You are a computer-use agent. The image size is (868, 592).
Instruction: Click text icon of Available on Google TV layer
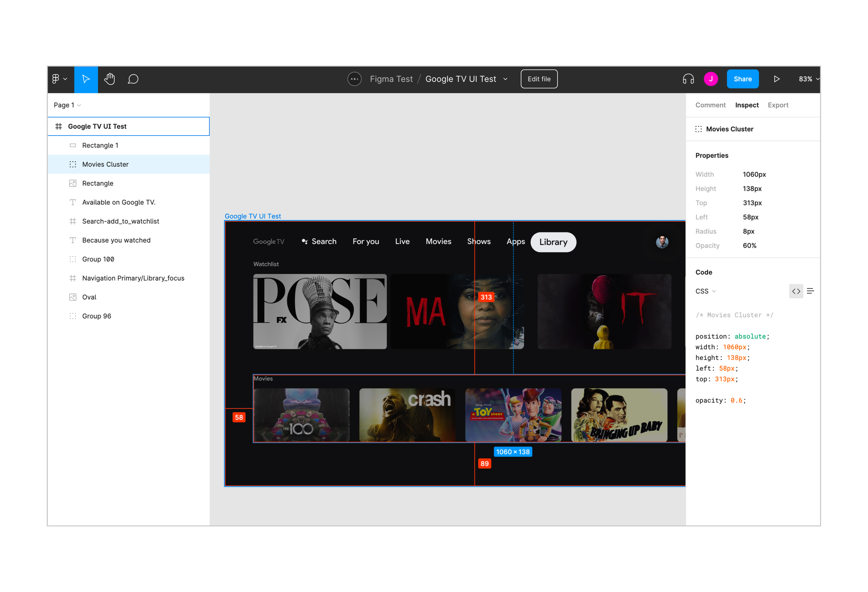(x=73, y=202)
